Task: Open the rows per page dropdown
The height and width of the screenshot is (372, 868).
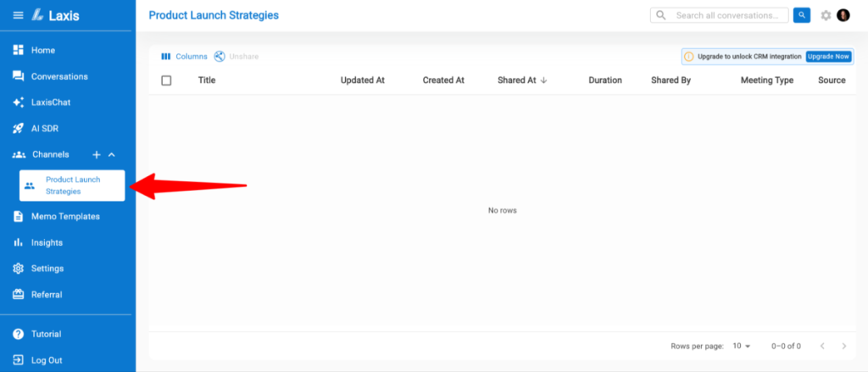Action: tap(742, 346)
